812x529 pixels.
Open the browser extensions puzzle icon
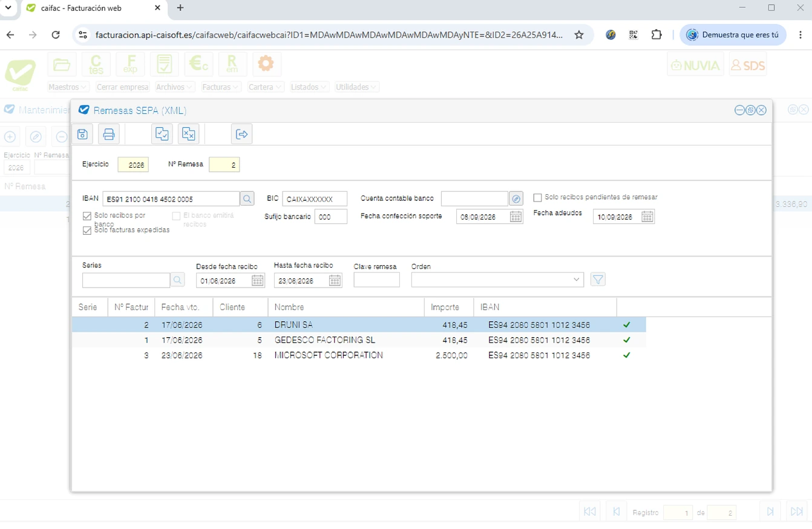pos(656,34)
